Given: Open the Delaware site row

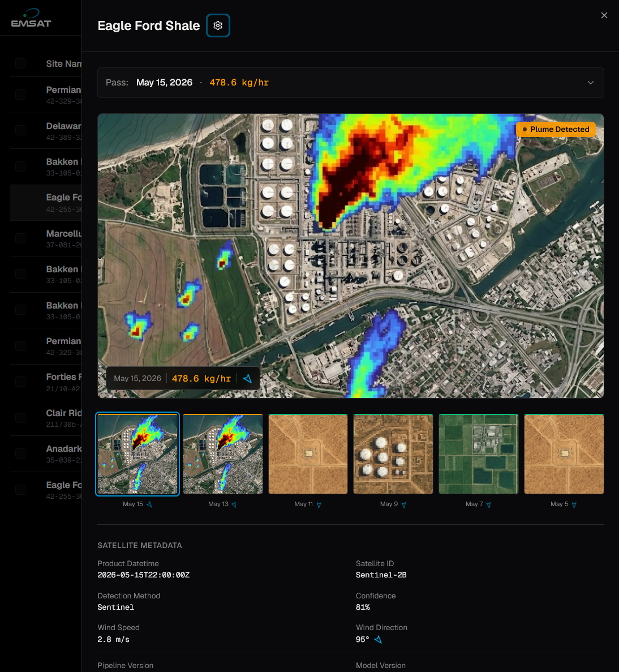Looking at the screenshot, I should click(46, 131).
